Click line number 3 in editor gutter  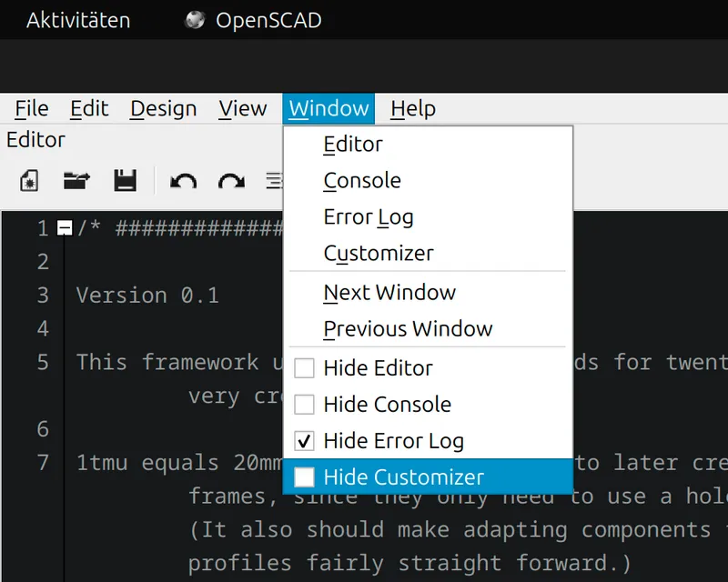click(43, 296)
